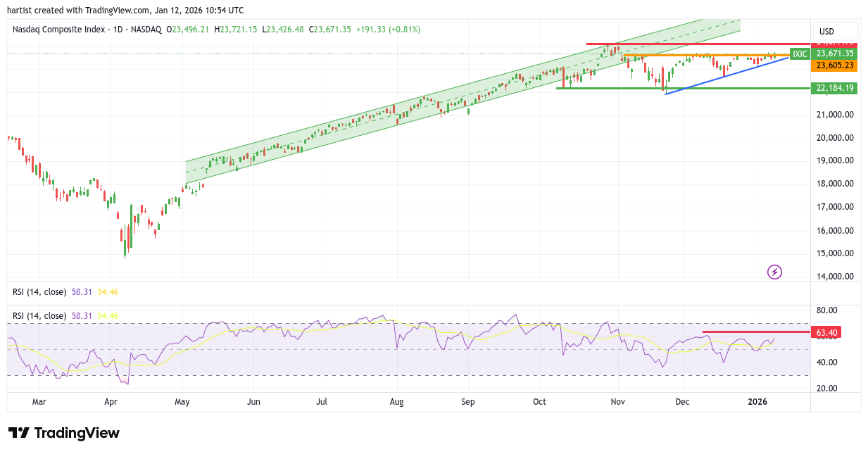Click the green 22,184.19 support label
868x454 pixels.
(x=835, y=88)
